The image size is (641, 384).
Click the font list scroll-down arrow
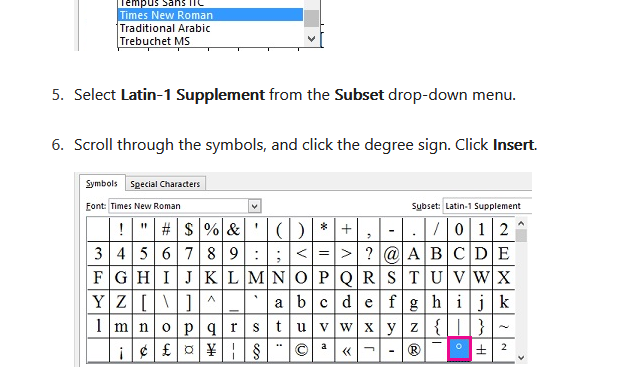312,39
